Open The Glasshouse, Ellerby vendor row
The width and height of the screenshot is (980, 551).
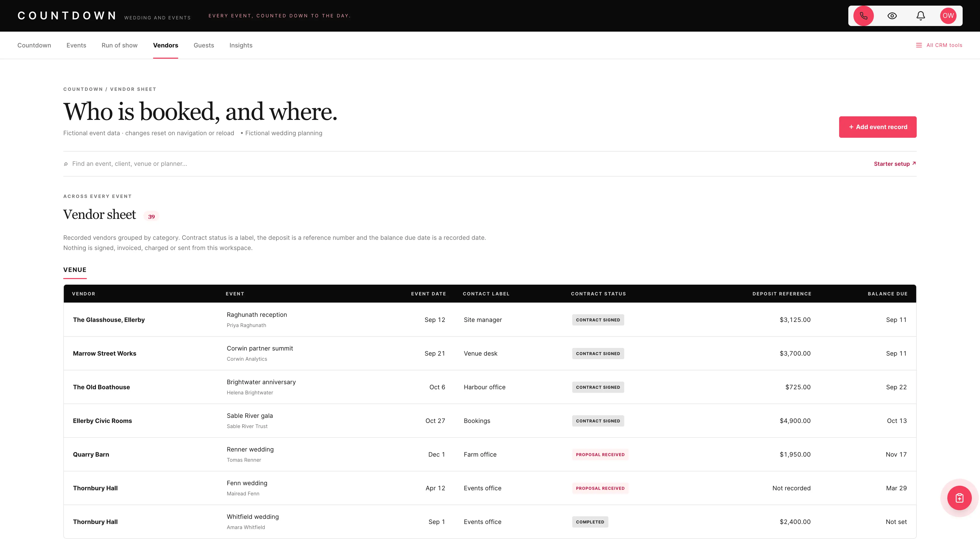[490, 320]
